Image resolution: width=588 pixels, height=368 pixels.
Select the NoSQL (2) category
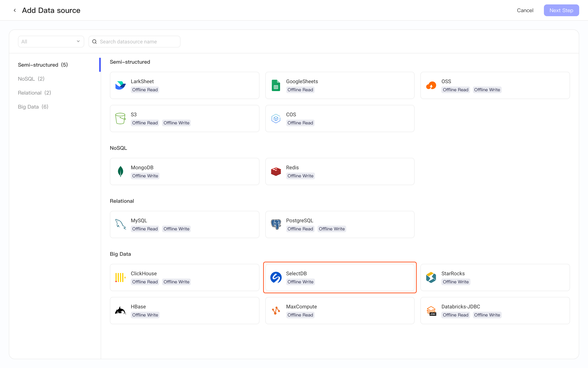(x=31, y=79)
